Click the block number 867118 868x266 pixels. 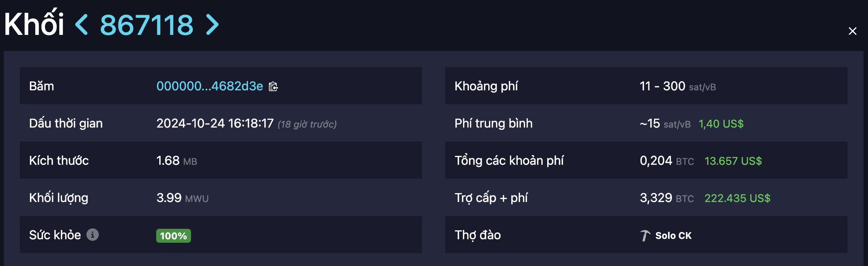coord(146,25)
